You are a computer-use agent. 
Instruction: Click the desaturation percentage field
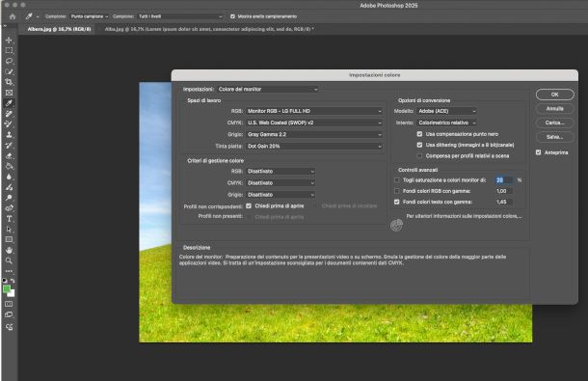(504, 180)
